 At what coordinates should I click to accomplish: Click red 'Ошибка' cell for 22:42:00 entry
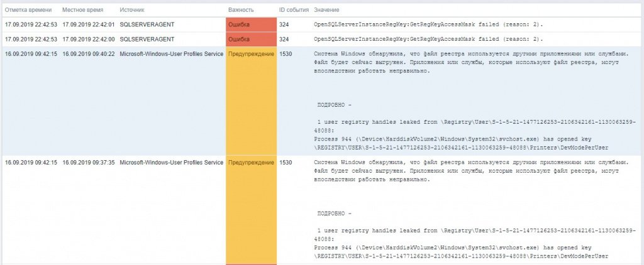[252, 40]
